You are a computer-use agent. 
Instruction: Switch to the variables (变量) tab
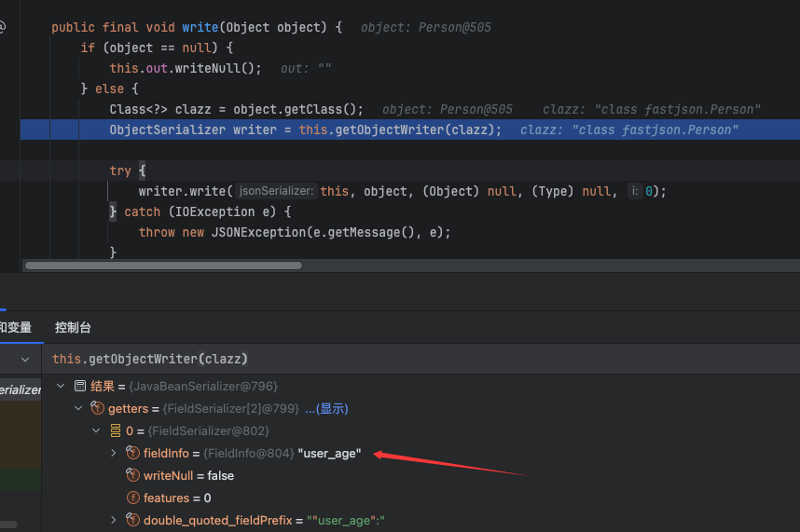tap(16, 328)
